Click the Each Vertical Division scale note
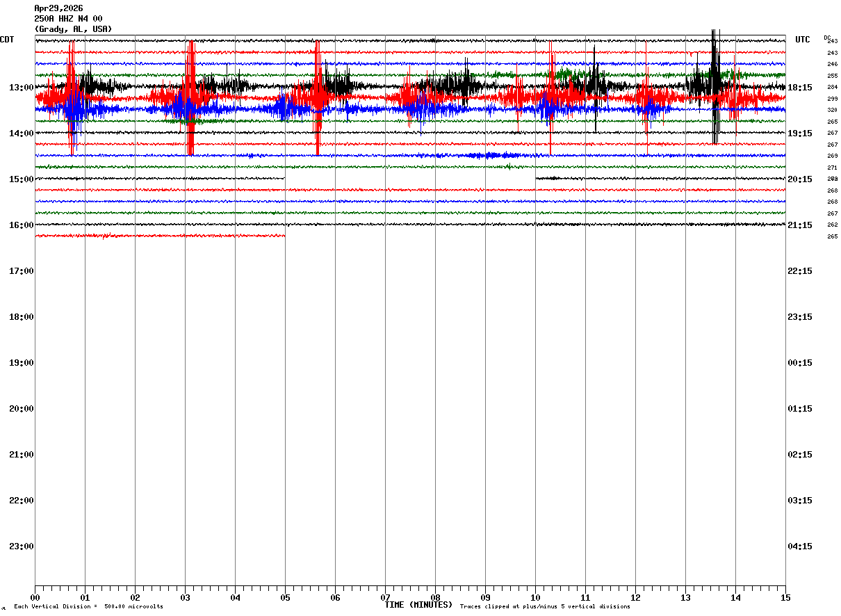The image size is (841, 616). (88, 607)
